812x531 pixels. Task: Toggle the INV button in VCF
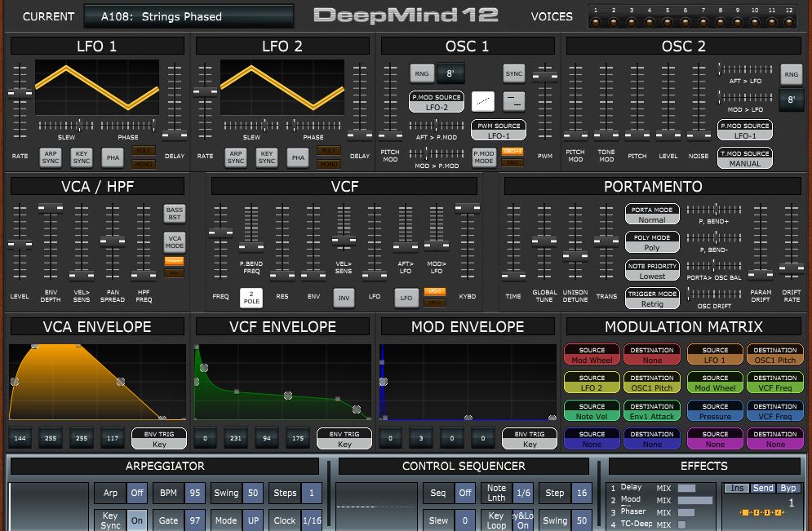click(x=344, y=298)
